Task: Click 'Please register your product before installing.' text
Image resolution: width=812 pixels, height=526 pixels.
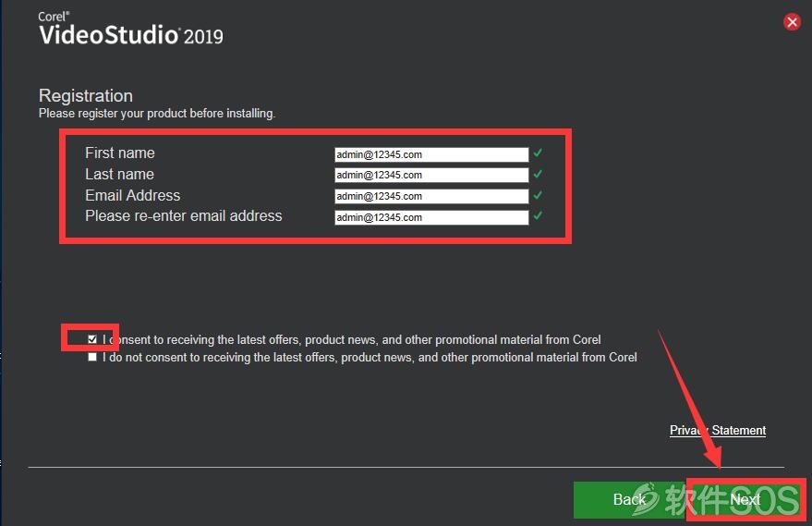Action: pyautogui.click(x=157, y=114)
